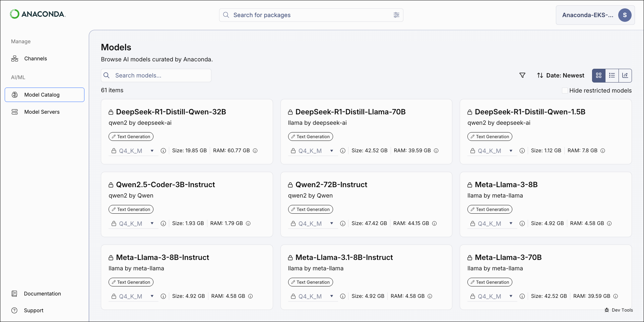The height and width of the screenshot is (322, 644).
Task: Expand the Q4_K_M dropdown on Meta-Llama-3-8B
Action: 511,223
